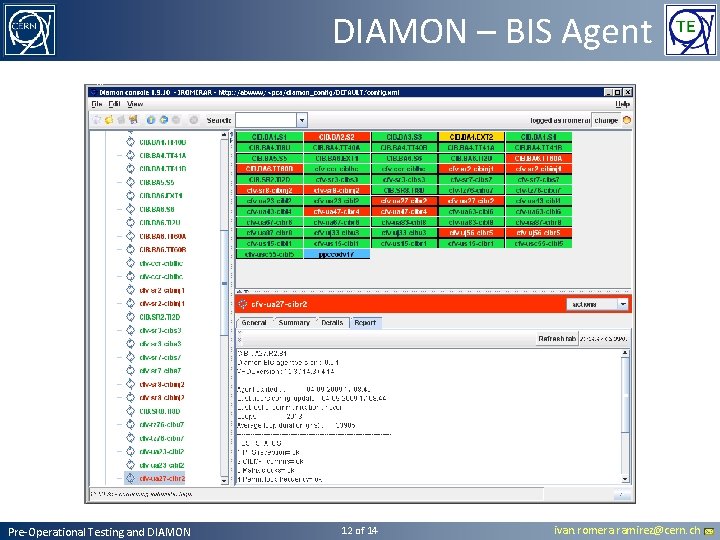Select the CIB.BA6.S6 tile in grid
This screenshot has height=540, width=720.
[x=404, y=158]
